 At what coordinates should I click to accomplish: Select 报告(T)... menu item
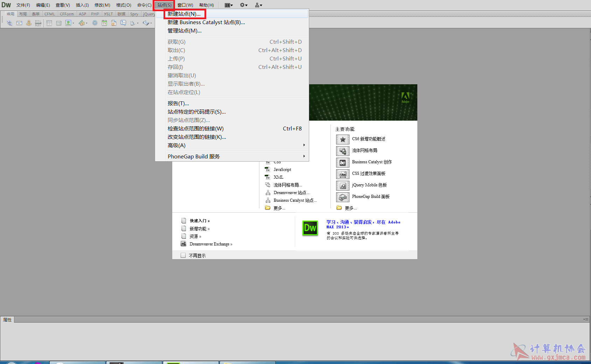point(232,104)
